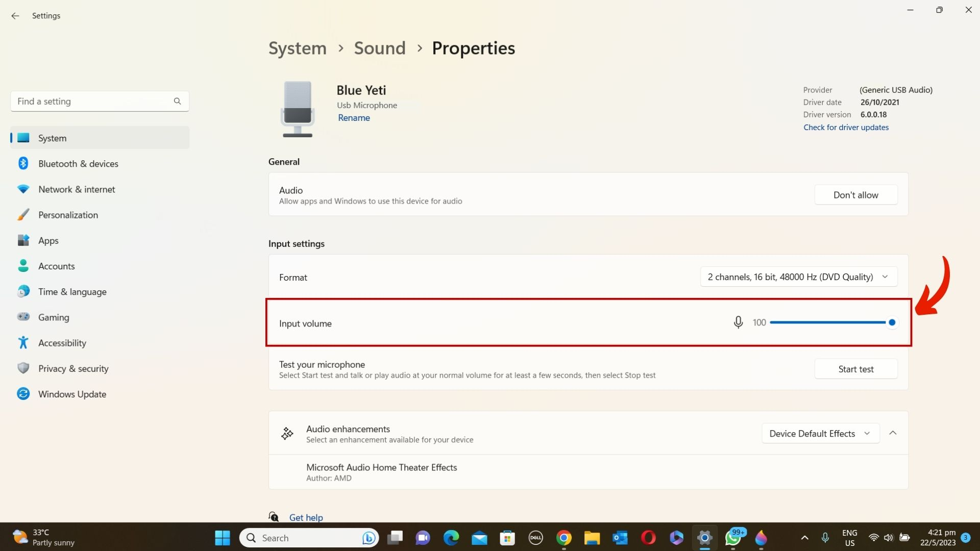Open the Format dropdown
Screen dimensions: 980x551
pyautogui.click(x=799, y=277)
